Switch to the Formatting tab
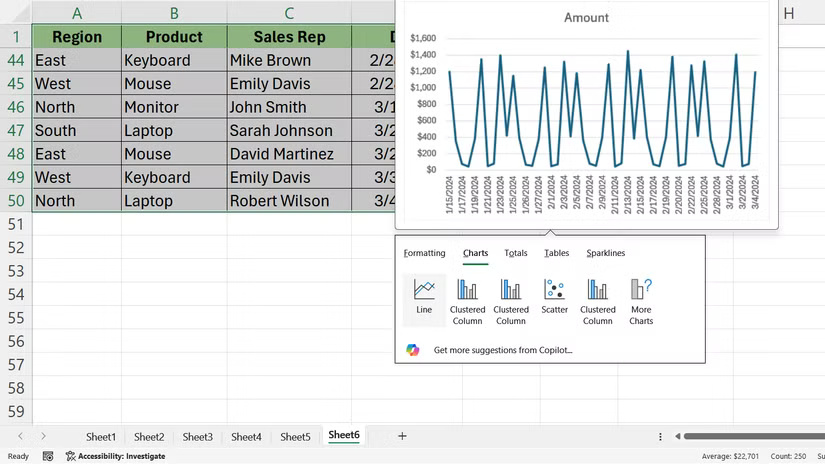The height and width of the screenshot is (464, 825). point(424,253)
